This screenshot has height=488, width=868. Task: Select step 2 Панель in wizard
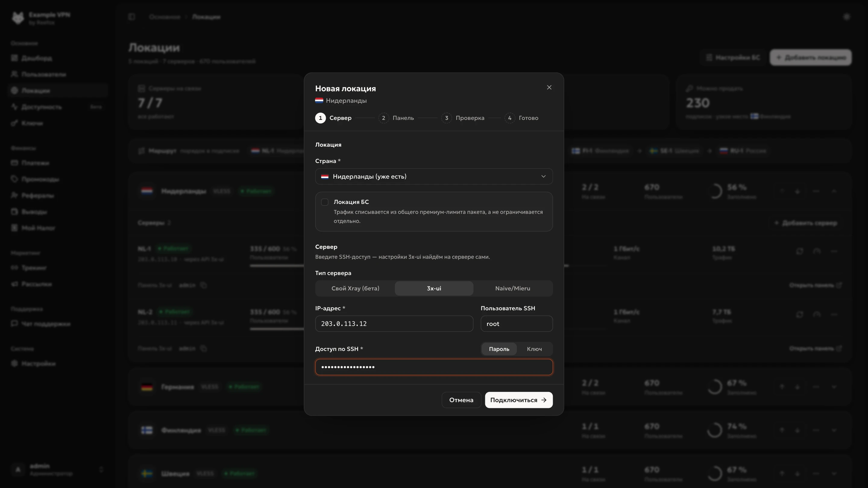[x=396, y=118]
